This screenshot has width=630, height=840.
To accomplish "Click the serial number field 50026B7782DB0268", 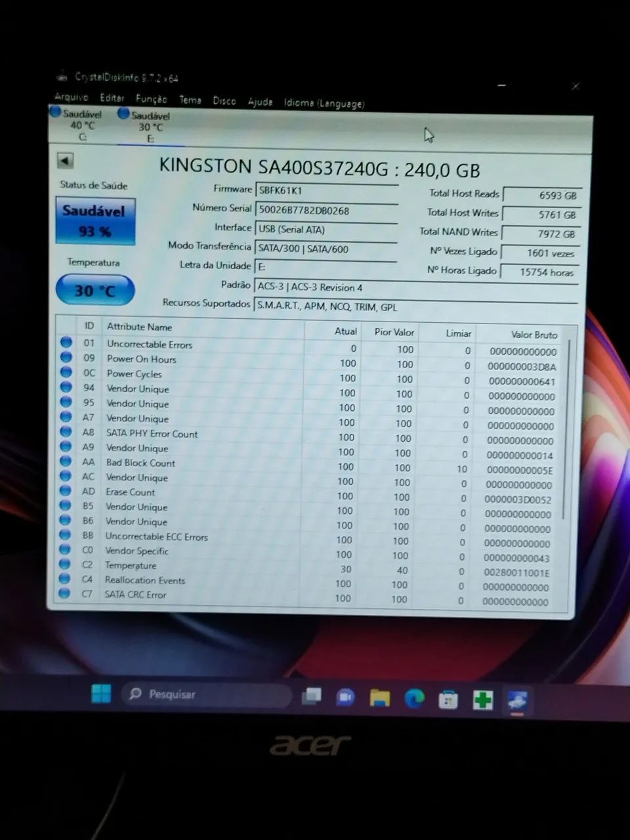I will tap(326, 211).
